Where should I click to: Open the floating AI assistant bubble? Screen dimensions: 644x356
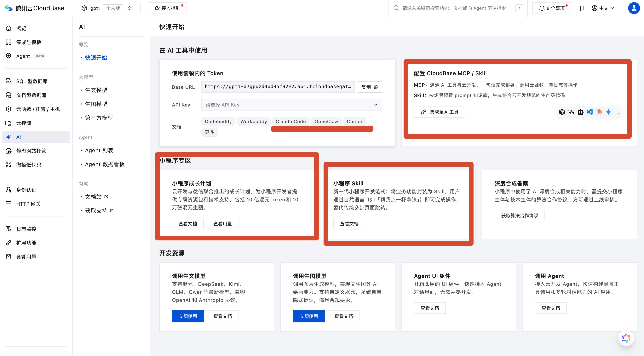coord(626,338)
